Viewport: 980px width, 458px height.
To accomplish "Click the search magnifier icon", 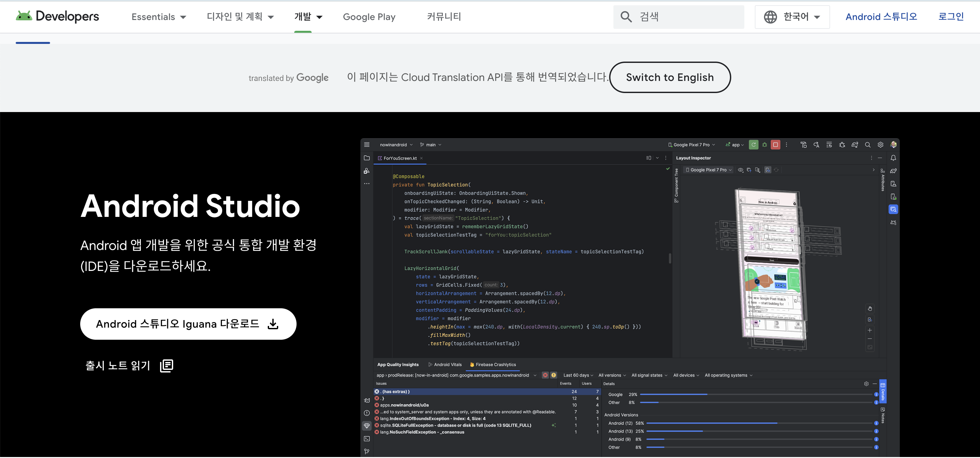I will pyautogui.click(x=626, y=17).
